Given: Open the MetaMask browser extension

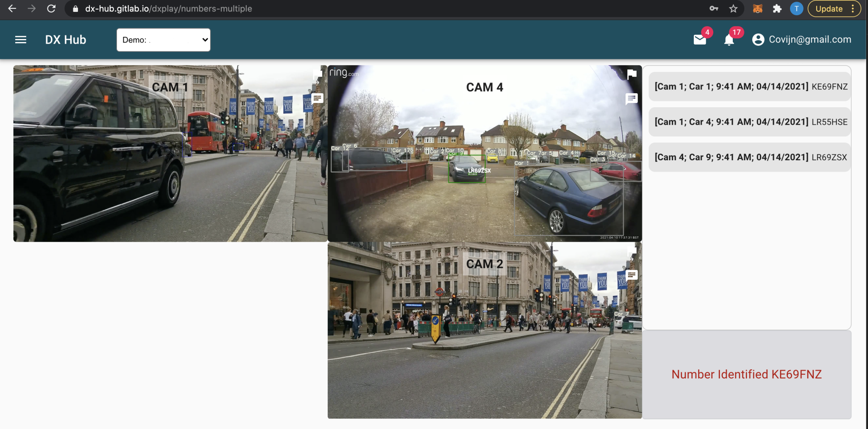Looking at the screenshot, I should [758, 8].
